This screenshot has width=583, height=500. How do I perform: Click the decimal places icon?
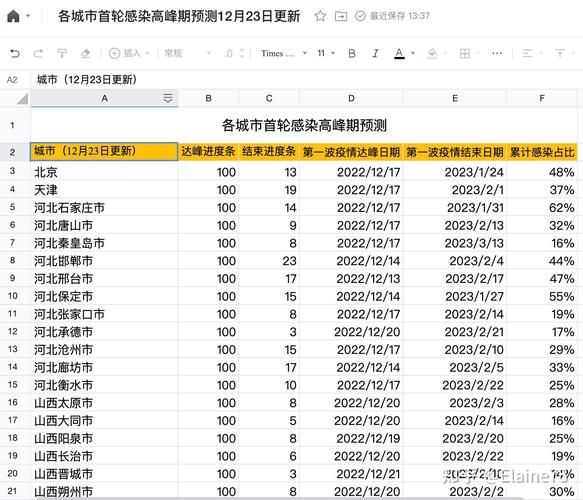click(229, 54)
